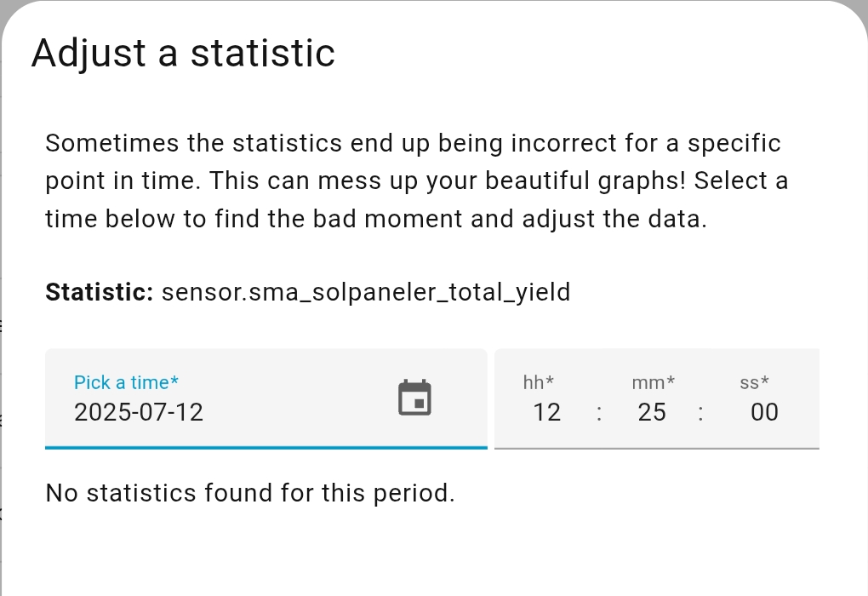The width and height of the screenshot is (868, 596).
Task: Click the date value 2025-07-12
Action: (x=139, y=412)
